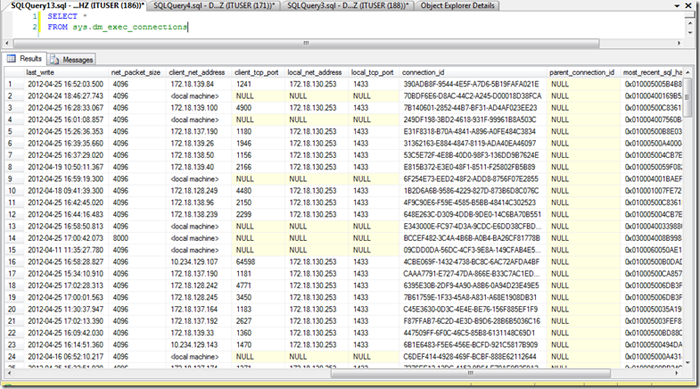Switch to the SQLQuery4.sql tab

coord(214,5)
